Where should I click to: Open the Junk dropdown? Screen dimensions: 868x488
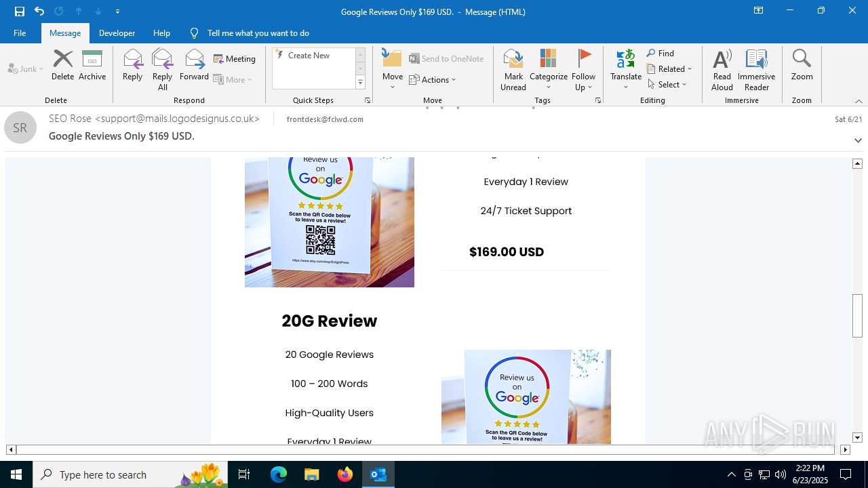[x=26, y=68]
